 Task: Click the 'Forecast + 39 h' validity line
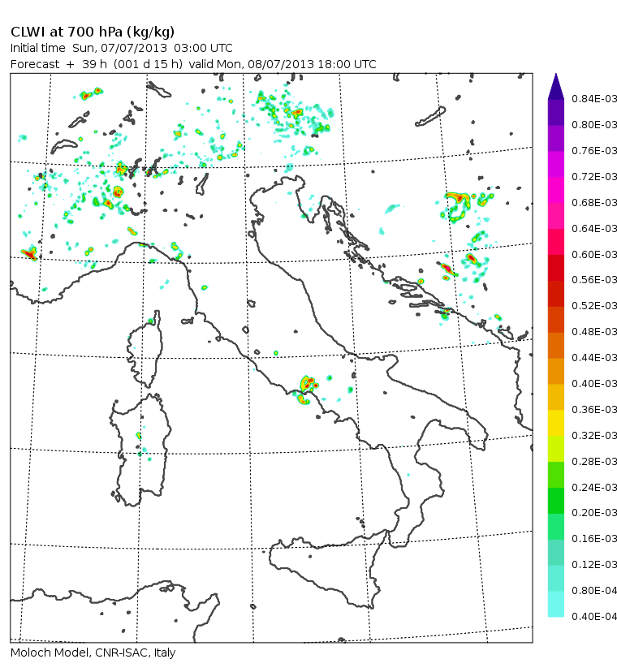[x=193, y=64]
